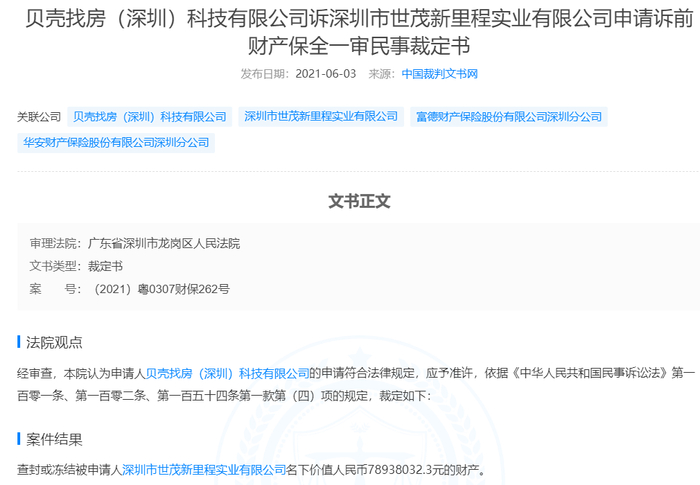Image resolution: width=700 pixels, height=485 pixels.
Task: Click the 来源 label
Action: (x=381, y=74)
